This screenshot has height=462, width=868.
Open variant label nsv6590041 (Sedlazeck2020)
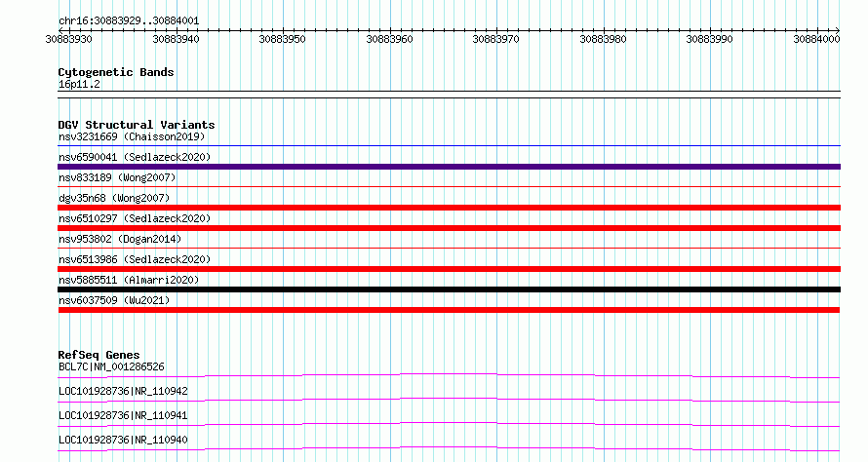coord(135,157)
